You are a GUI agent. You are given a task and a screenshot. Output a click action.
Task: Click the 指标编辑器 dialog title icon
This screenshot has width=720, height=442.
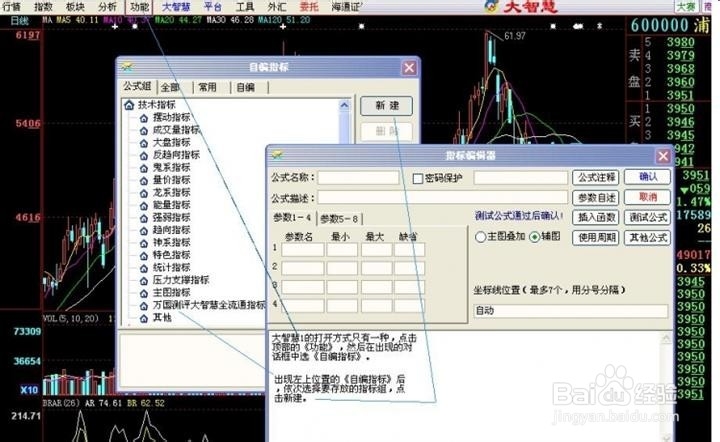pyautogui.click(x=277, y=155)
